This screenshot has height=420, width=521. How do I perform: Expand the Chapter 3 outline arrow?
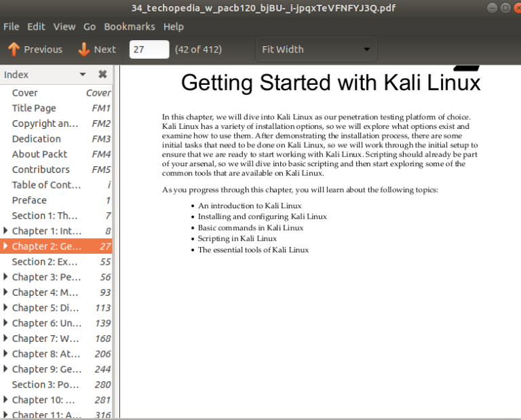click(x=6, y=277)
